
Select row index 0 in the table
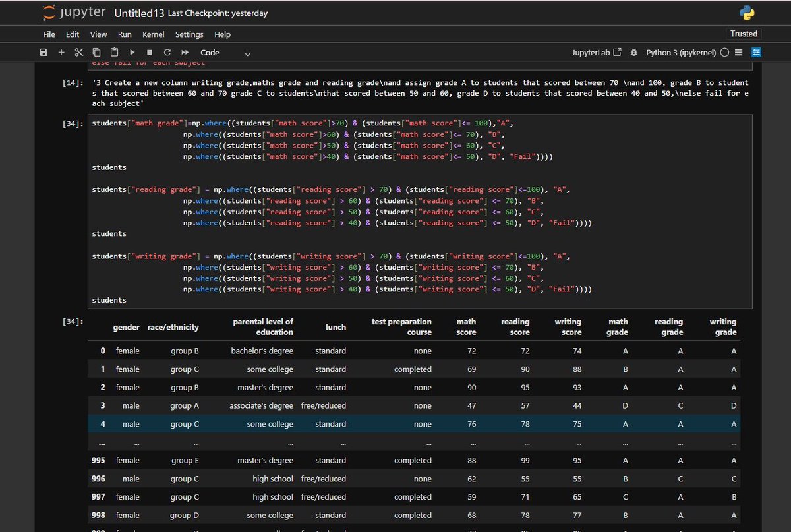pyautogui.click(x=103, y=351)
